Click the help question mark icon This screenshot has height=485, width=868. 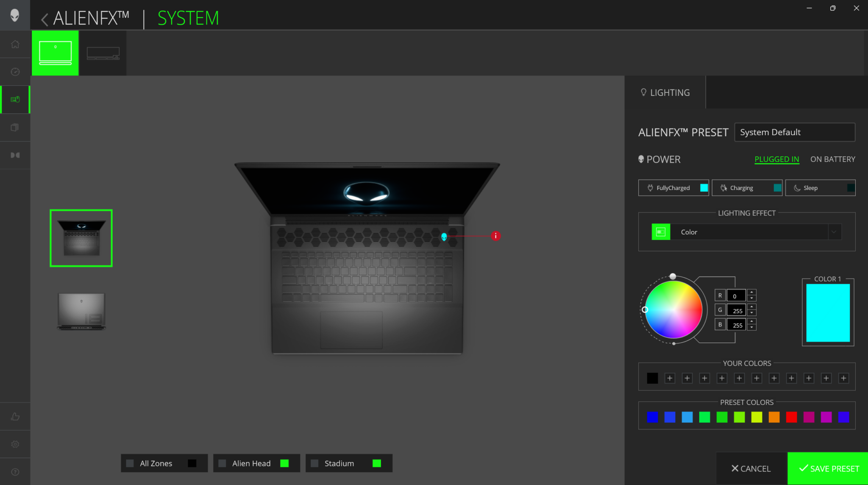(x=15, y=472)
